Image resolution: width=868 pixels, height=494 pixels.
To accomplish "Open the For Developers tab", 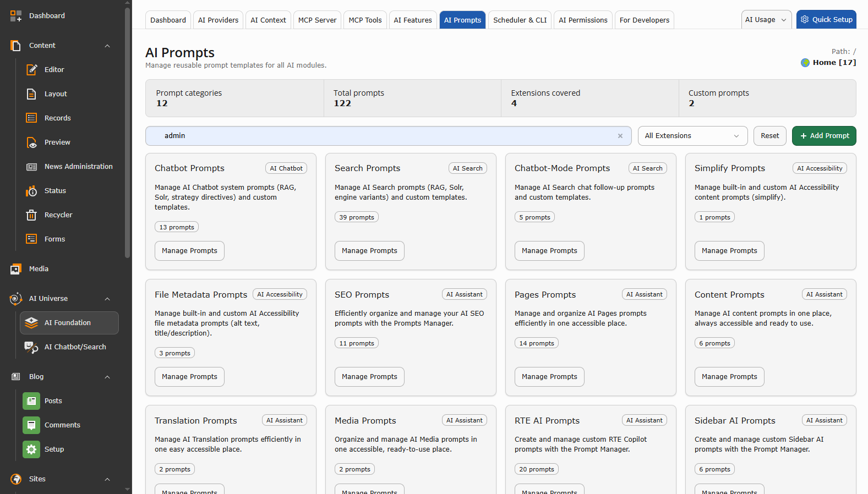I will [x=645, y=20].
